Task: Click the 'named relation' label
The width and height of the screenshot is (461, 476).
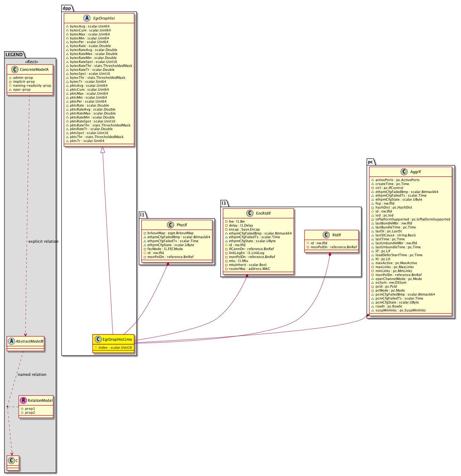Action: pyautogui.click(x=32, y=375)
